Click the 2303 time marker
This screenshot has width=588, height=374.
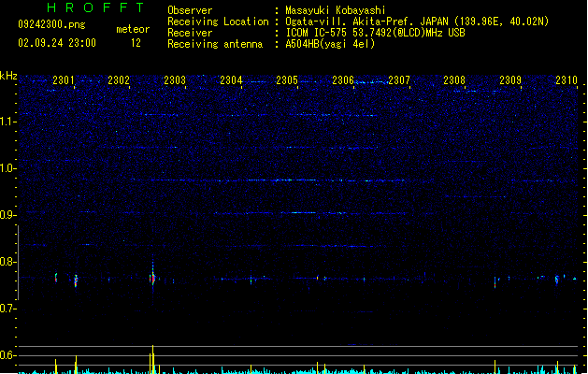pos(175,80)
